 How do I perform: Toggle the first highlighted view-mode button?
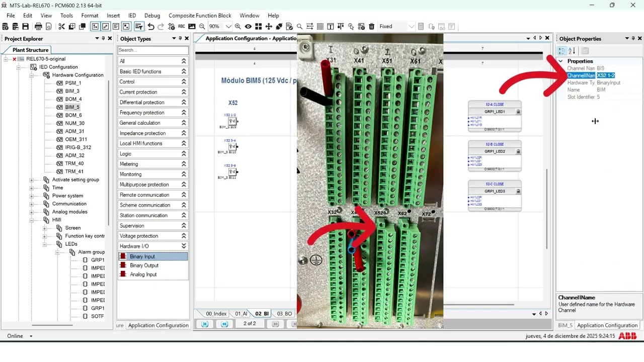pos(95,27)
